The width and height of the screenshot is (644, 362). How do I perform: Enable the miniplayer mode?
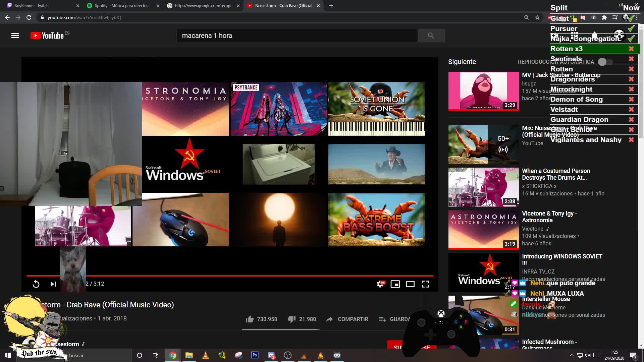pos(395,284)
